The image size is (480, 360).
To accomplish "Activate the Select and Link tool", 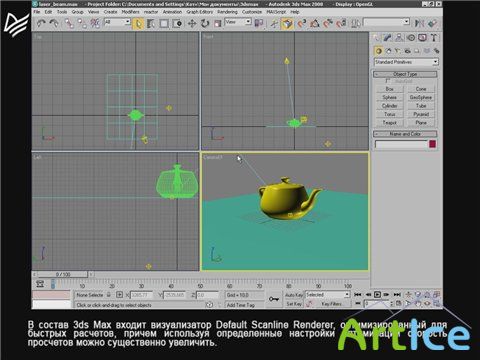I will (x=69, y=23).
